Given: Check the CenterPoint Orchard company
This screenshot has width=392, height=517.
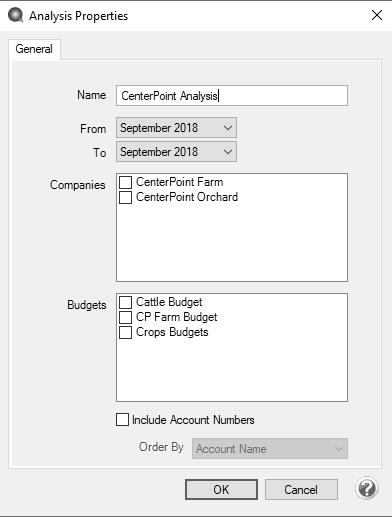Looking at the screenshot, I should click(x=125, y=197).
